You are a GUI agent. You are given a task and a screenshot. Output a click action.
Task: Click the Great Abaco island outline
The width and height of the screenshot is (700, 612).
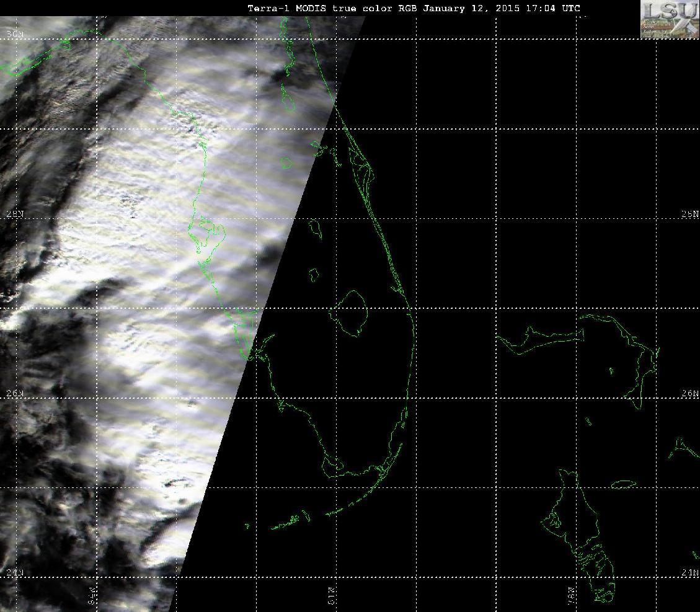click(625, 357)
